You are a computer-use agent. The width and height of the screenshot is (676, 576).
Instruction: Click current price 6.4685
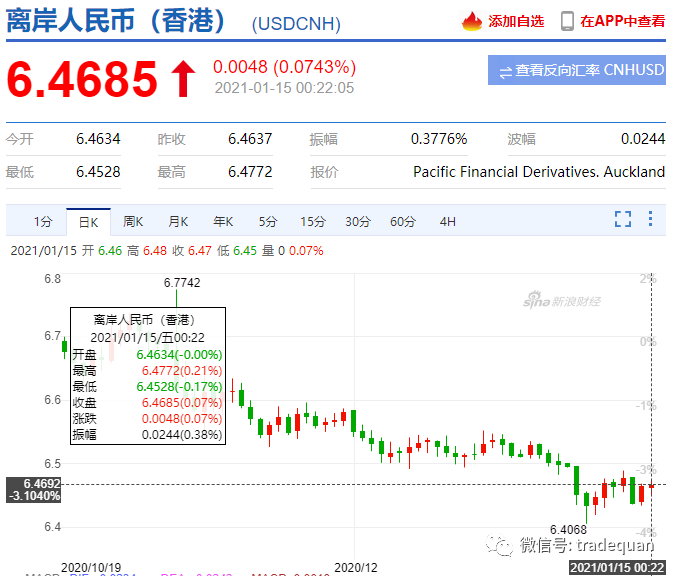tap(82, 79)
